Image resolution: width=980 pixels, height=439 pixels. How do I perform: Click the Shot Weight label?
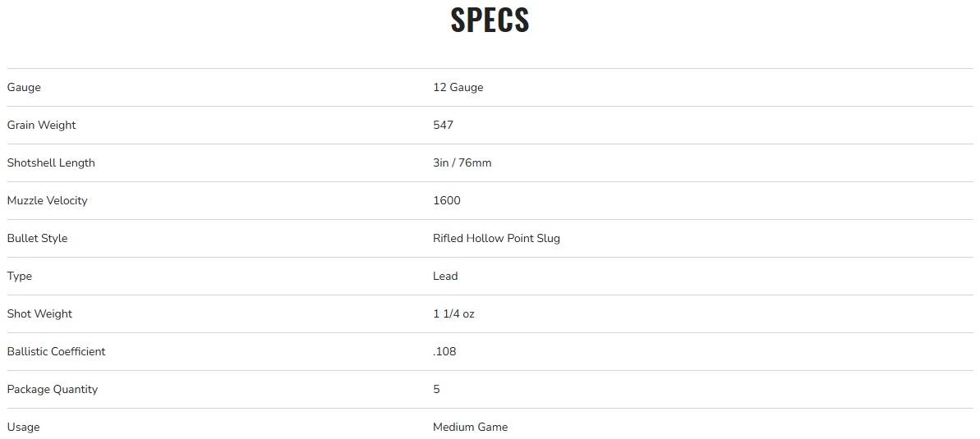(39, 314)
